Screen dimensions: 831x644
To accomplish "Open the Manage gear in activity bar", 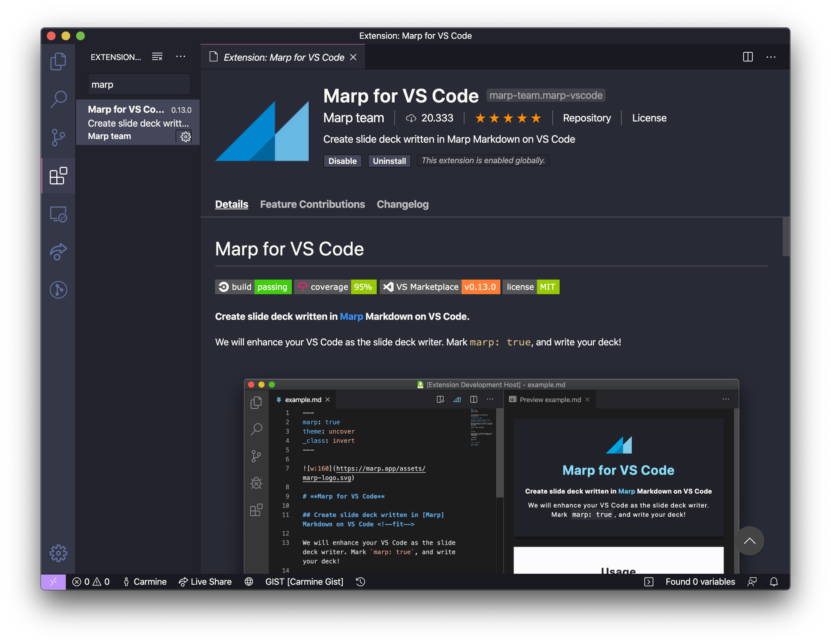I will (x=58, y=553).
